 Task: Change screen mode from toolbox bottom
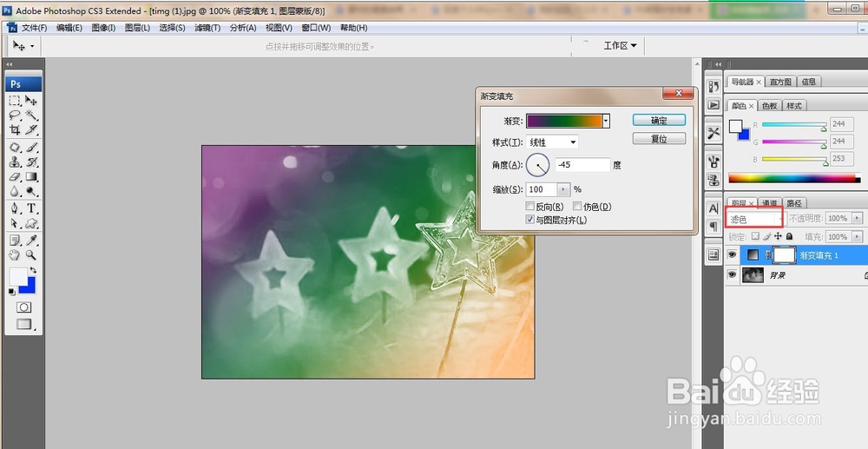pos(23,325)
